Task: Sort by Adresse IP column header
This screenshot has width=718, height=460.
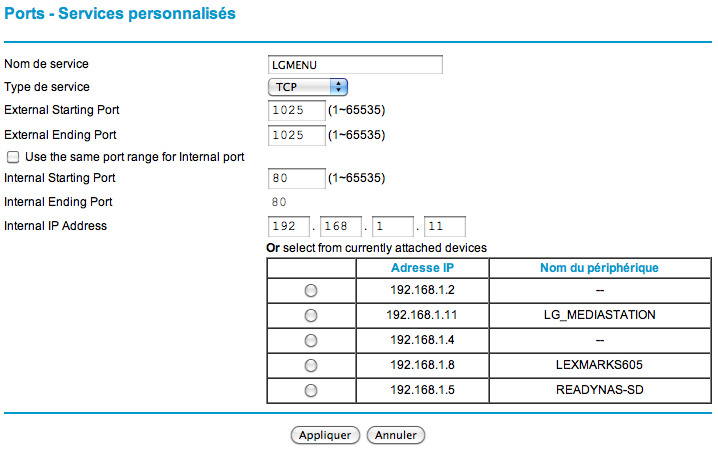Action: pos(422,268)
